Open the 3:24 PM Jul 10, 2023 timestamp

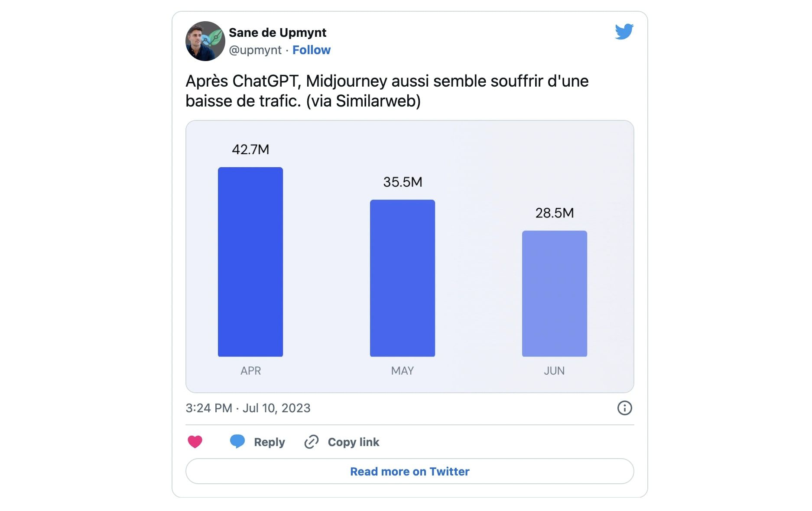tap(248, 408)
